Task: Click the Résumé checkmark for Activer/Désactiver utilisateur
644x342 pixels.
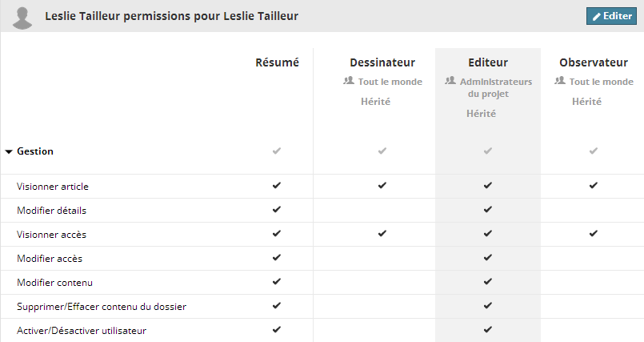Action: [x=277, y=329]
